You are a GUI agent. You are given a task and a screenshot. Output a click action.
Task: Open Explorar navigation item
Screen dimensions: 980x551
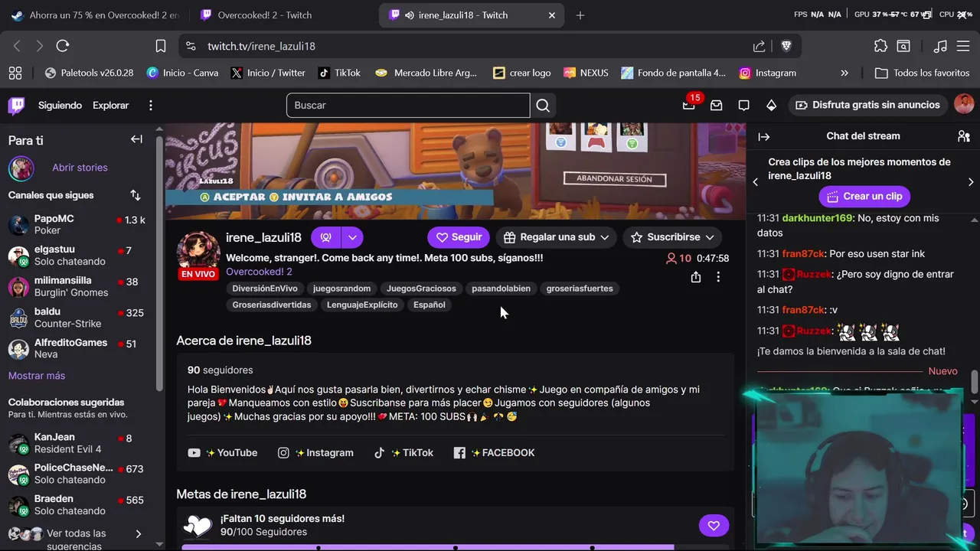110,105
